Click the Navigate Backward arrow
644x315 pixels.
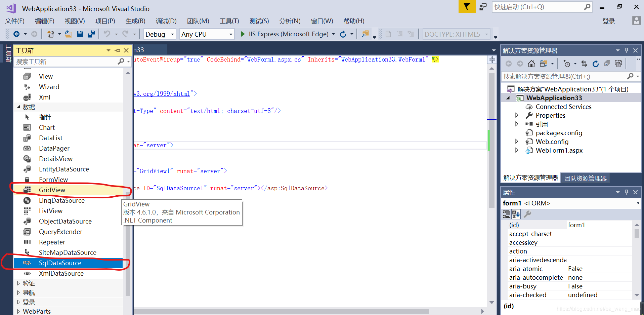pos(17,34)
